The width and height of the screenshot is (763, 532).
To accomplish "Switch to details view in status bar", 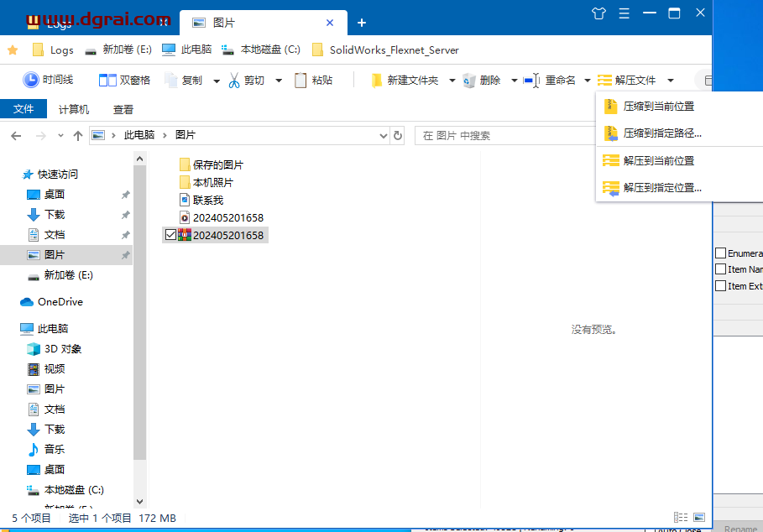I will click(x=680, y=518).
